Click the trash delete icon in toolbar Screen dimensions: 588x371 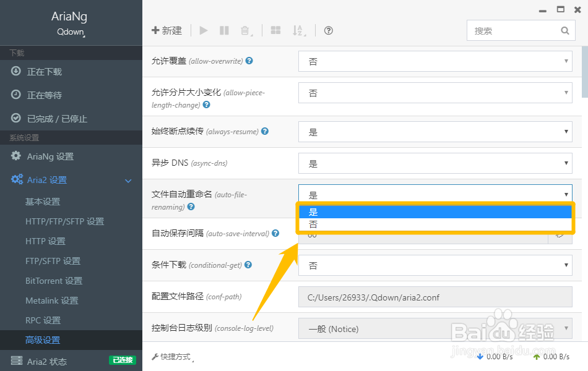245,30
